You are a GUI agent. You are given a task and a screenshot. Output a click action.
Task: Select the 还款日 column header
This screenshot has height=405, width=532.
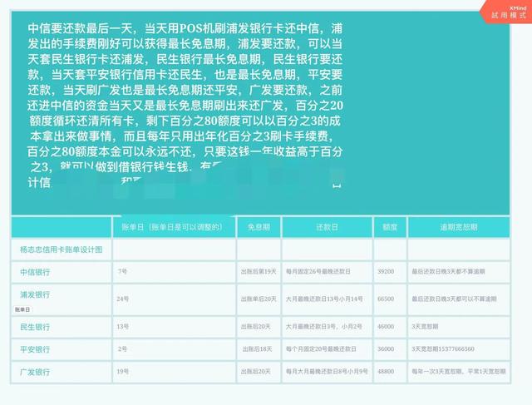327,227
